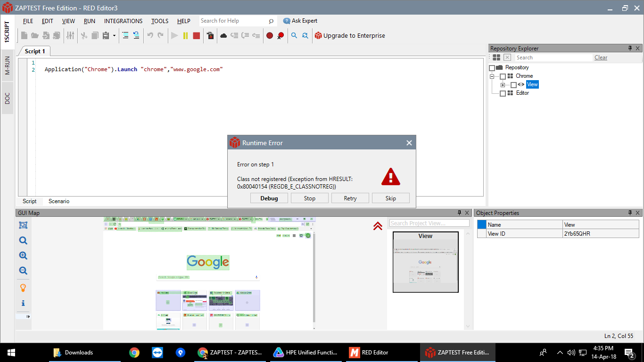644x362 pixels.
Task: Check the Repository root checkbox
Action: 492,68
